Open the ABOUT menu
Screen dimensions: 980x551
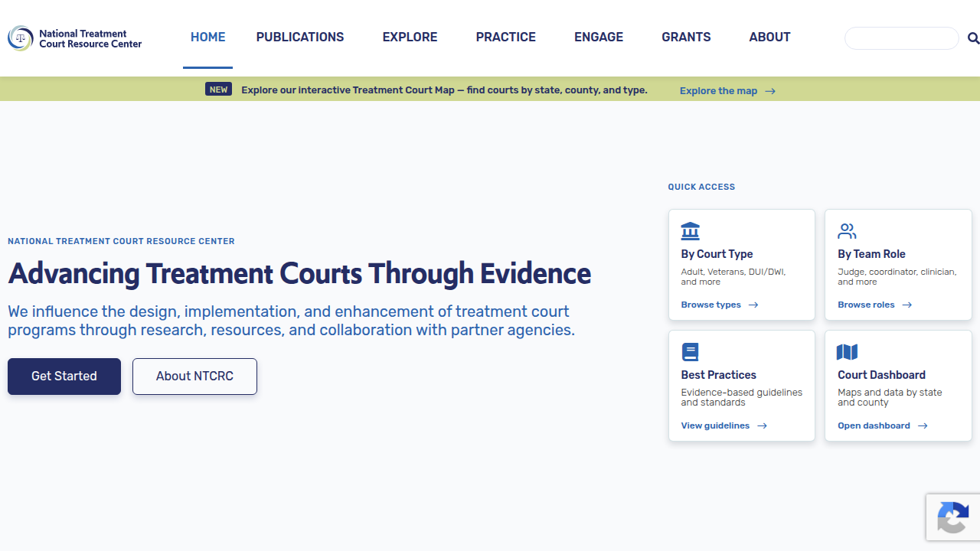coord(769,37)
